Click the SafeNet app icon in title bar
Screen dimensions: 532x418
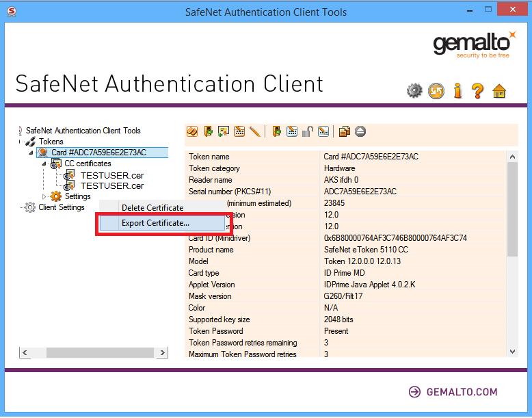click(x=12, y=12)
